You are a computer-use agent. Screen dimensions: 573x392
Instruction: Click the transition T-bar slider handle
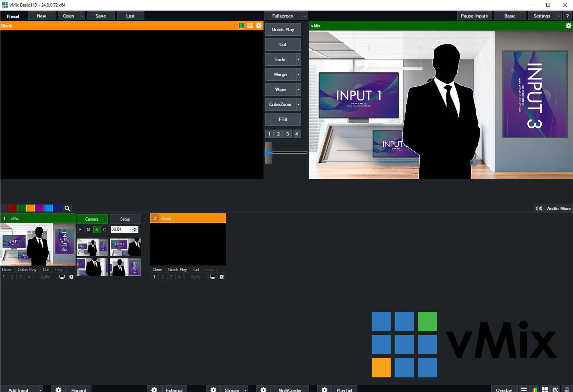(x=268, y=152)
